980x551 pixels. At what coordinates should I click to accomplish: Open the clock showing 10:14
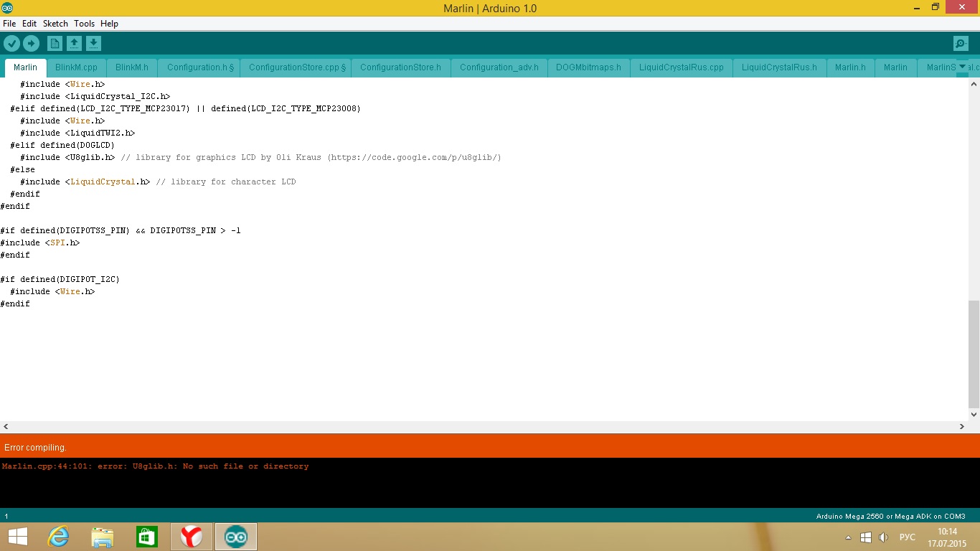point(947,537)
